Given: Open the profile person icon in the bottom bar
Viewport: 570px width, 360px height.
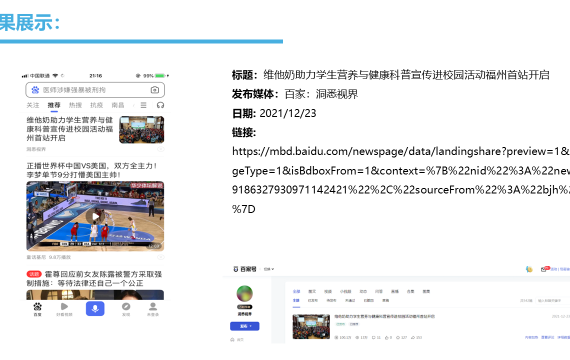Looking at the screenshot, I should 153,307.
